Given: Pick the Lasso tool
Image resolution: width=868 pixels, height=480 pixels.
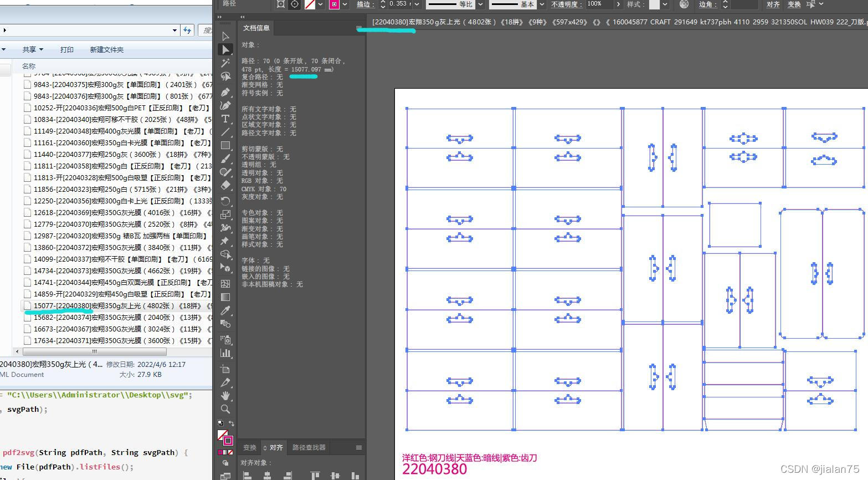Looking at the screenshot, I should click(x=225, y=76).
